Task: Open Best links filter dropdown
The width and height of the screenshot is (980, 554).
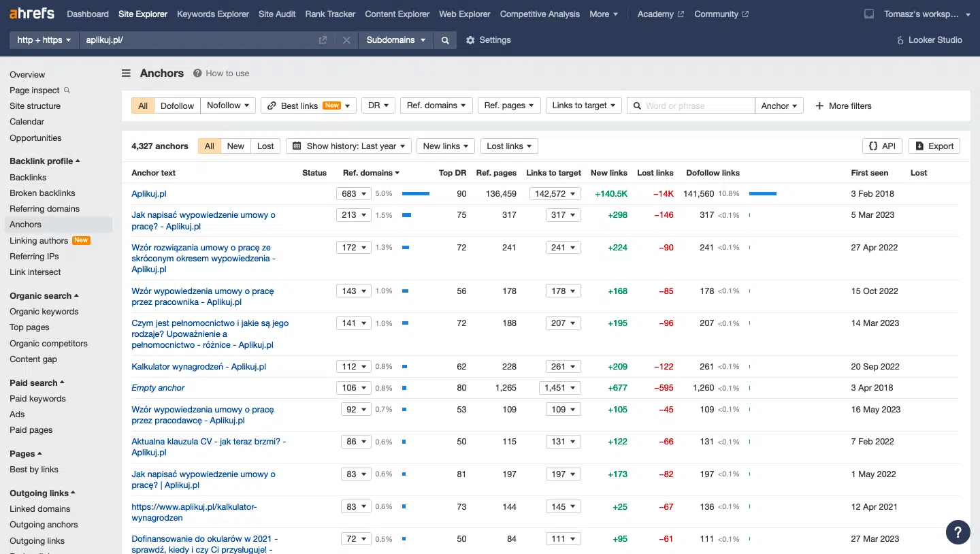Action: click(x=308, y=105)
